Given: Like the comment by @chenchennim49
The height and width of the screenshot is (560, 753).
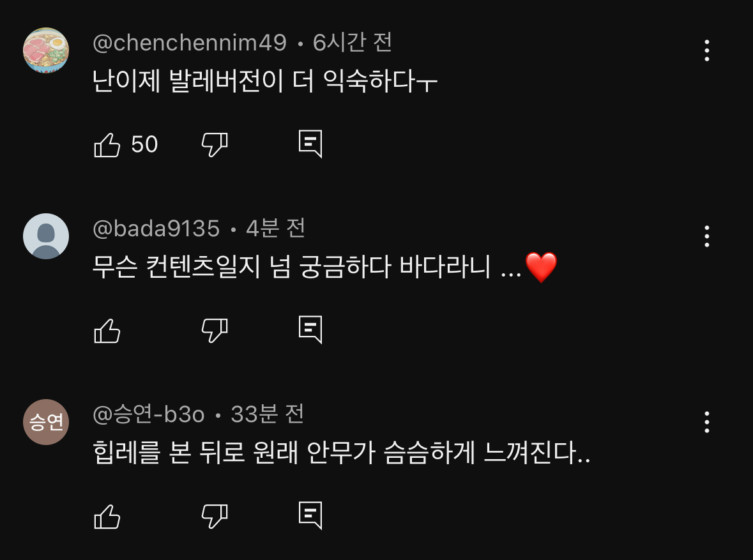Looking at the screenshot, I should 107,145.
